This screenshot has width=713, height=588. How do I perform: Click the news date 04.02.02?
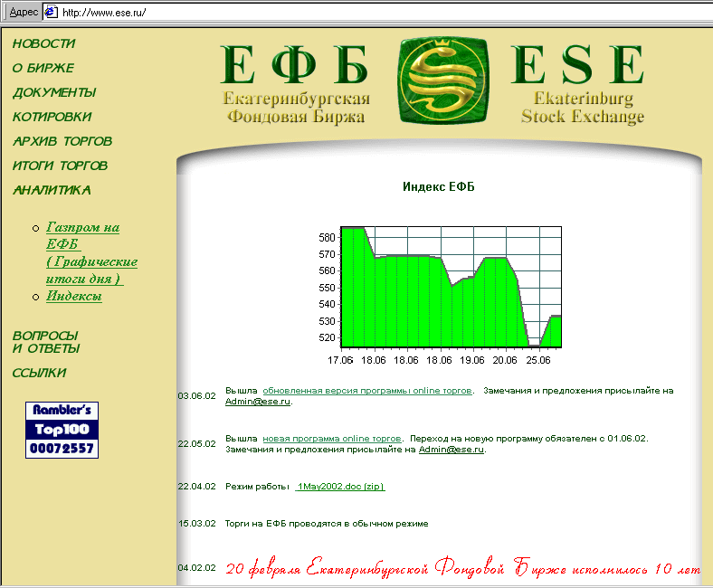click(x=197, y=568)
